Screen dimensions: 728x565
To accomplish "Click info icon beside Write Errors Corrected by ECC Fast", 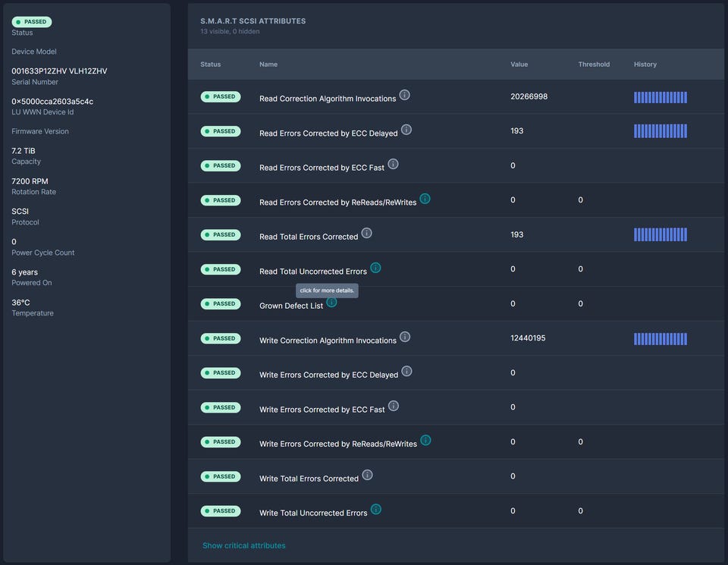I will (393, 406).
